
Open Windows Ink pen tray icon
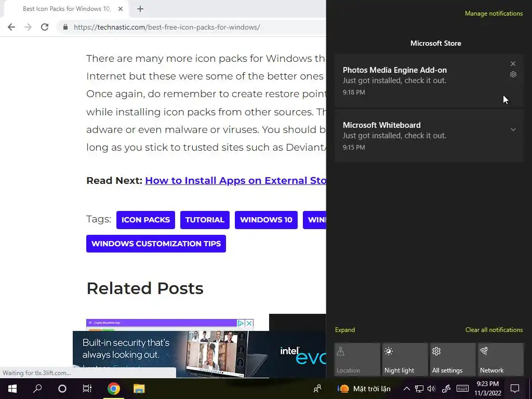click(x=446, y=389)
